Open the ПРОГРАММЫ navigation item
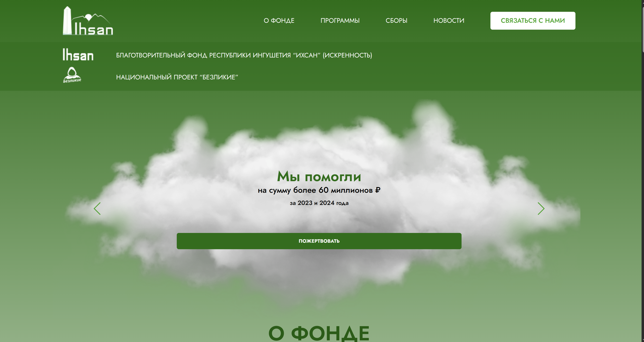644x342 pixels. pyautogui.click(x=340, y=21)
